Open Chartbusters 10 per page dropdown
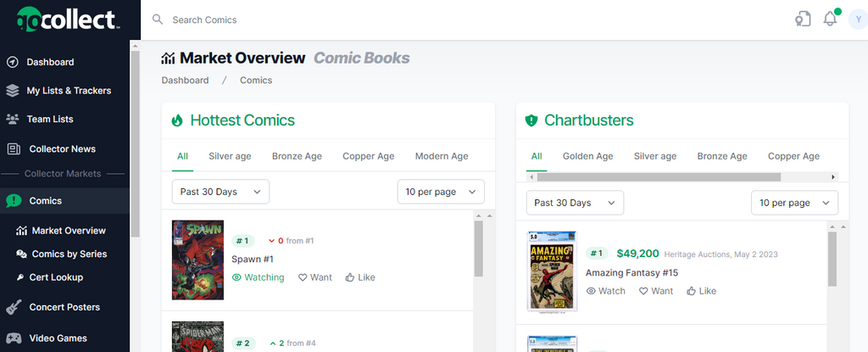The height and width of the screenshot is (352, 868). 794,203
